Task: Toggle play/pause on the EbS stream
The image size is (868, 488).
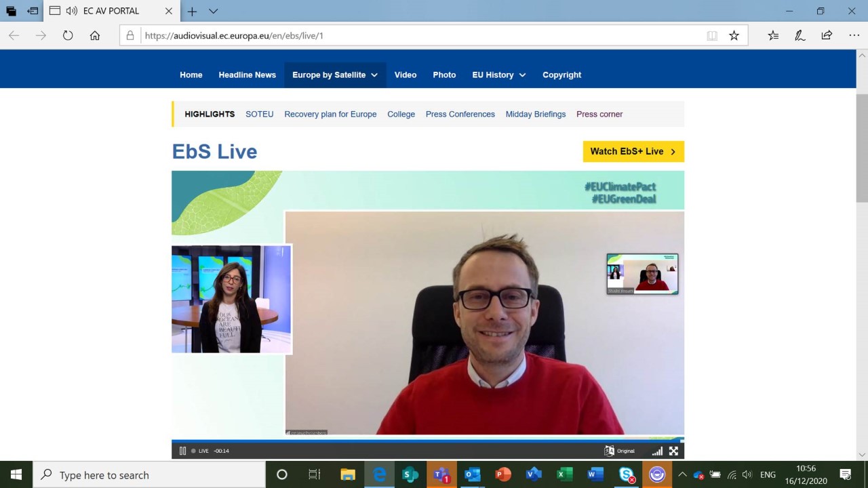Action: coord(183,451)
